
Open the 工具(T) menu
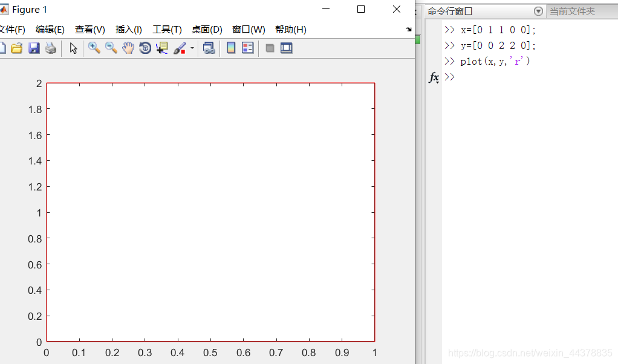click(167, 30)
